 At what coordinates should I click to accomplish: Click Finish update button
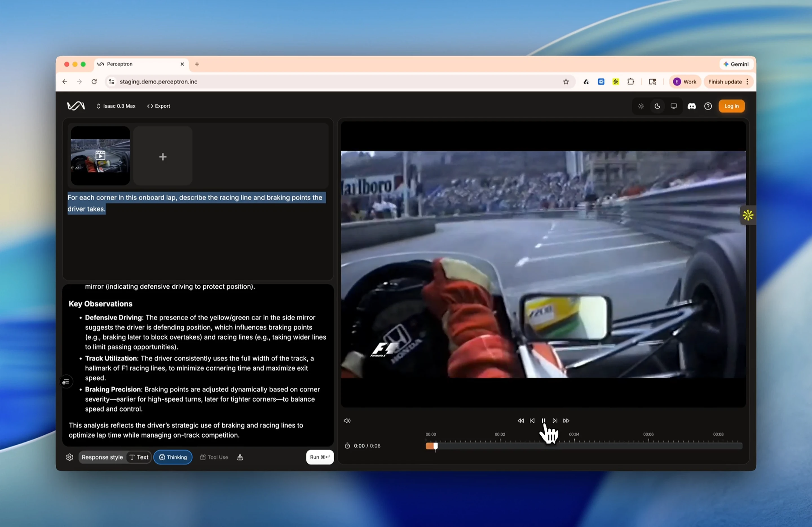click(725, 81)
